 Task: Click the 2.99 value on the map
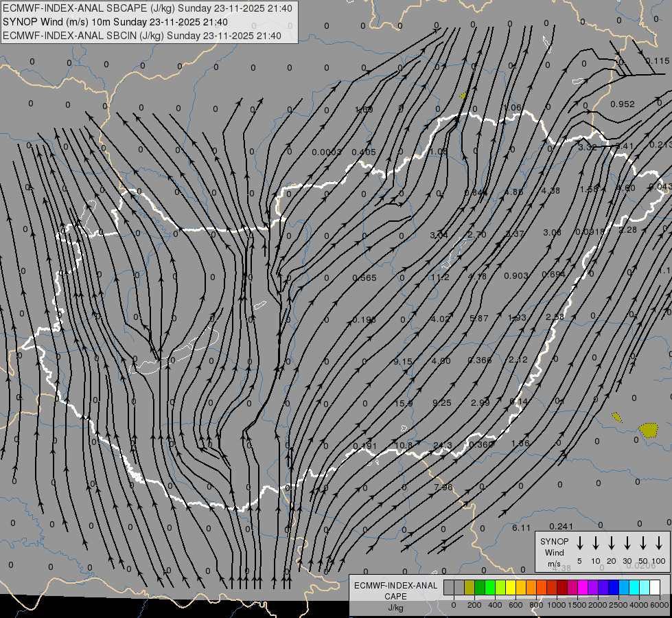(x=480, y=402)
